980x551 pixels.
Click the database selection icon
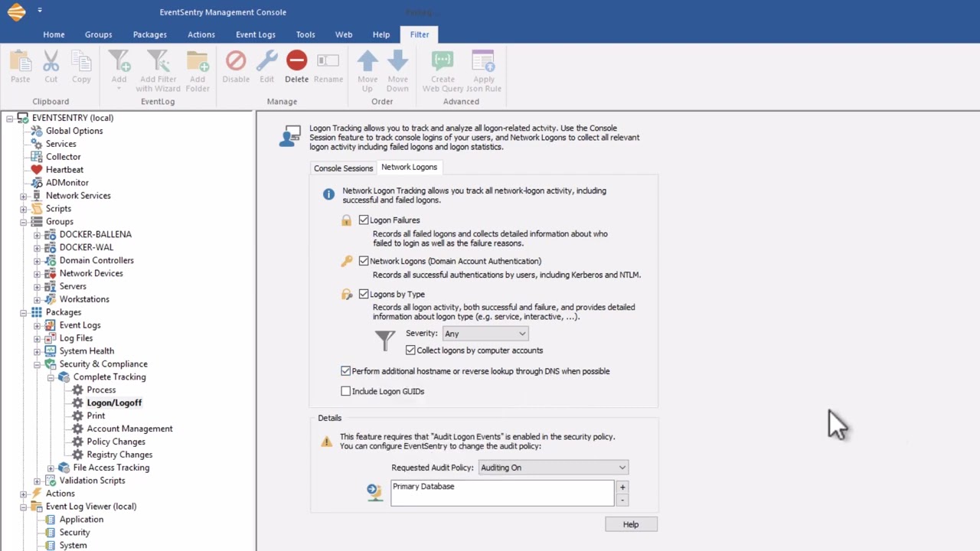[x=374, y=492]
